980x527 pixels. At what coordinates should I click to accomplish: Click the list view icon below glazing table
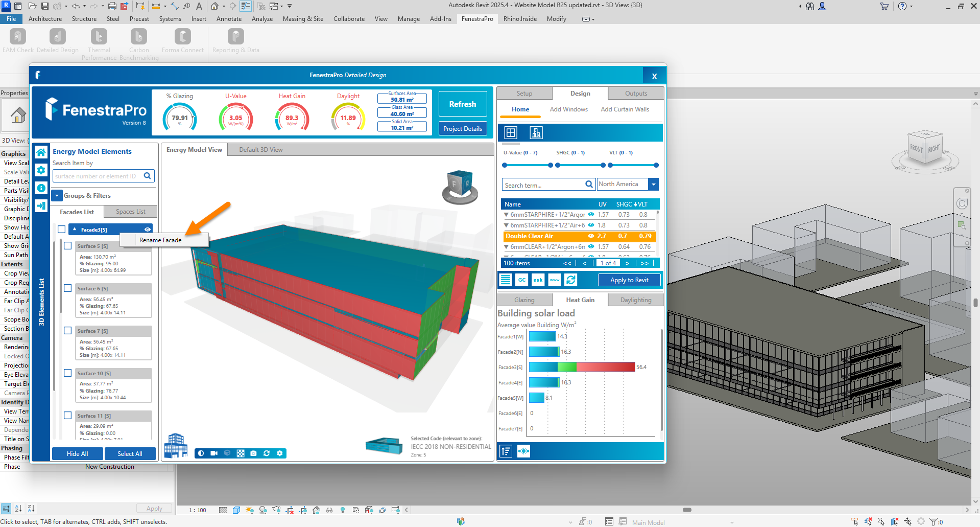tap(506, 280)
